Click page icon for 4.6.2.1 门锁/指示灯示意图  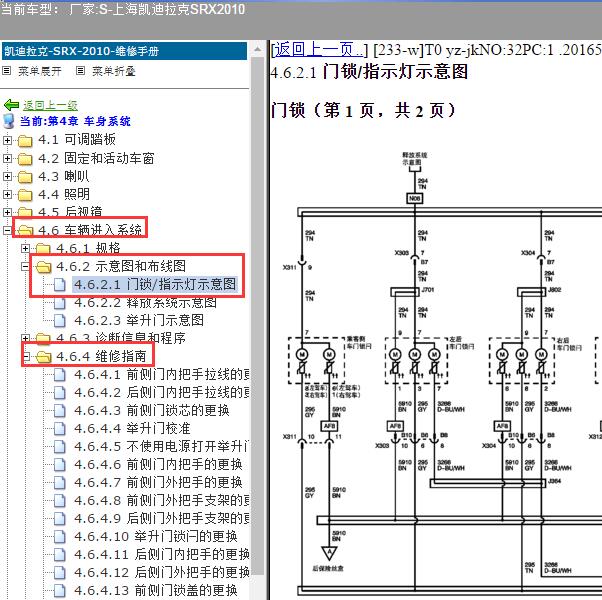[x=60, y=284]
